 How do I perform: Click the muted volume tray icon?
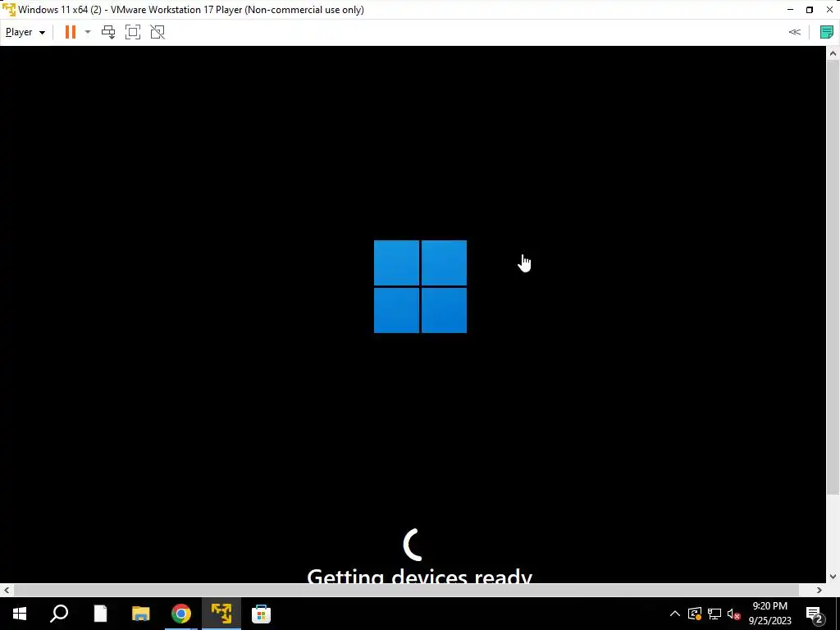pos(734,614)
